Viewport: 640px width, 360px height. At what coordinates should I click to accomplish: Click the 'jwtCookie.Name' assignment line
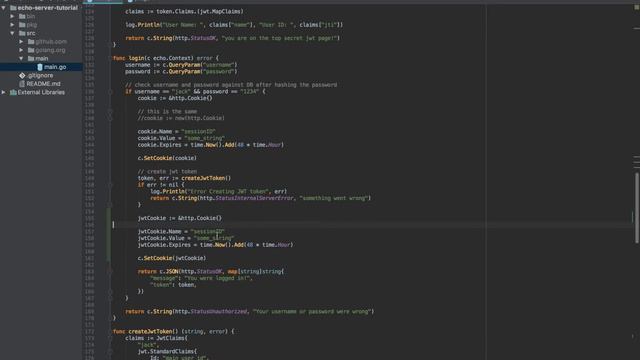point(181,231)
